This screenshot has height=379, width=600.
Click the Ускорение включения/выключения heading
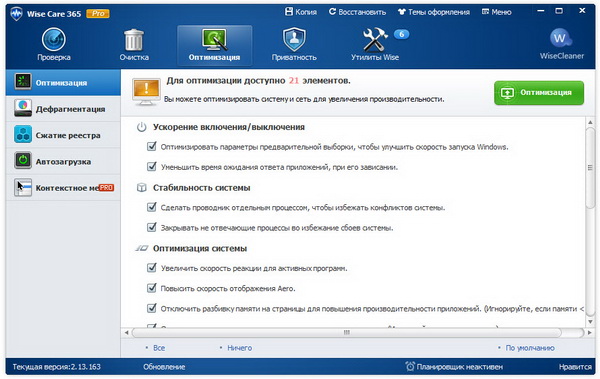pyautogui.click(x=229, y=127)
